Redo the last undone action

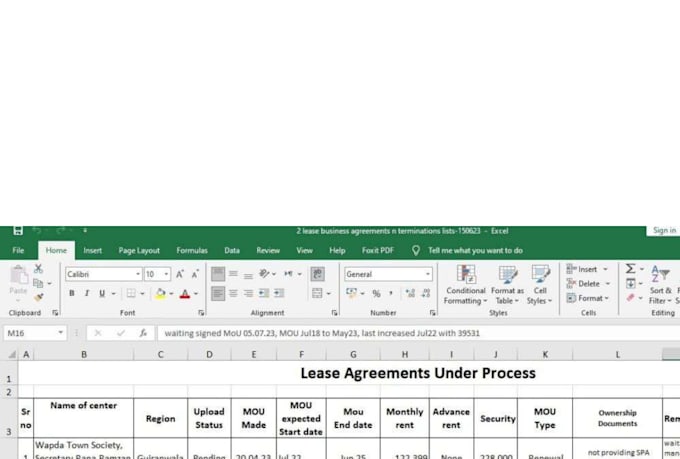pos(61,230)
